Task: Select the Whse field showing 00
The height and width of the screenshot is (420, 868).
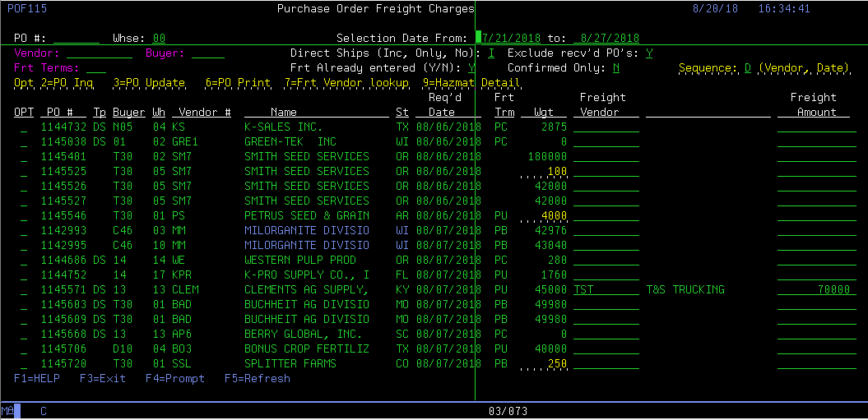Action: (159, 39)
